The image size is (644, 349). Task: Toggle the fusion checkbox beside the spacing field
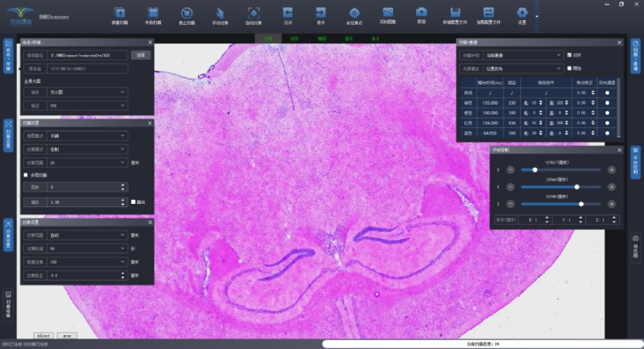134,201
